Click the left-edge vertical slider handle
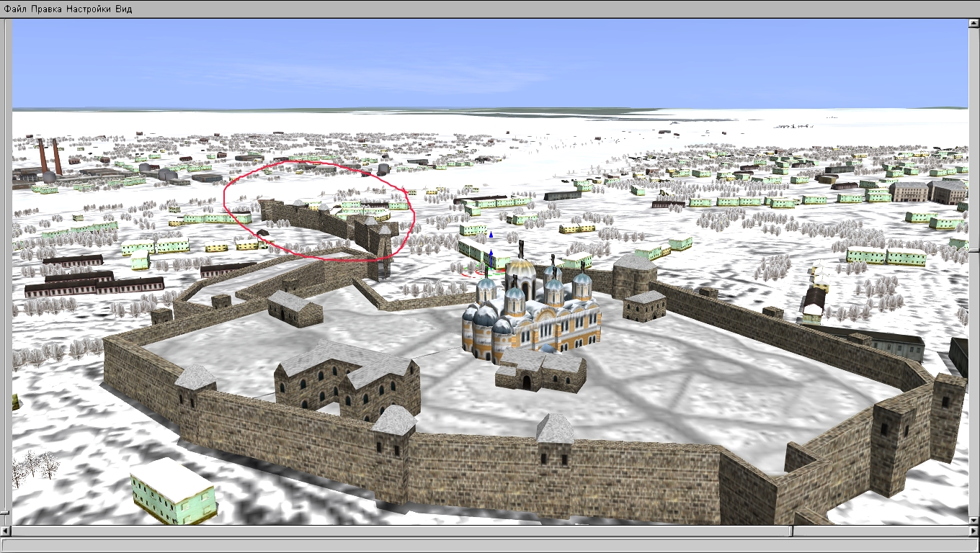The width and height of the screenshot is (980, 553). coord(5,513)
